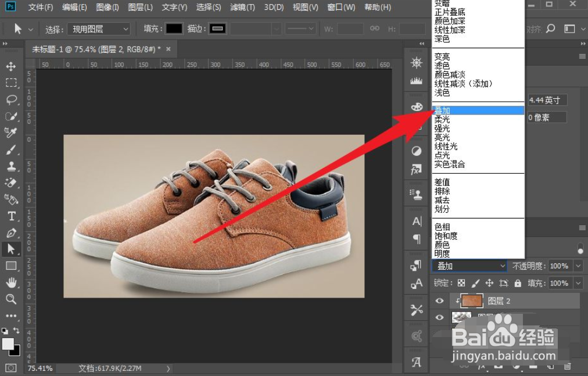Swap foreground and background colors
Viewport: 588px width, 376px height.
click(16, 330)
